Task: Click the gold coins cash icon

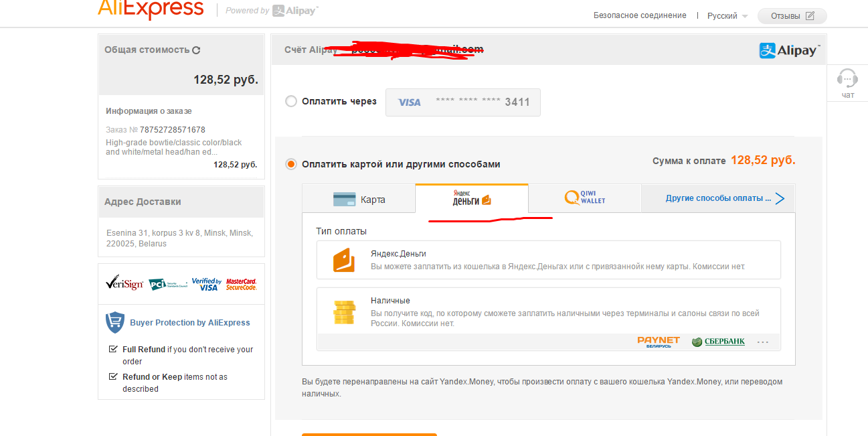Action: point(344,312)
